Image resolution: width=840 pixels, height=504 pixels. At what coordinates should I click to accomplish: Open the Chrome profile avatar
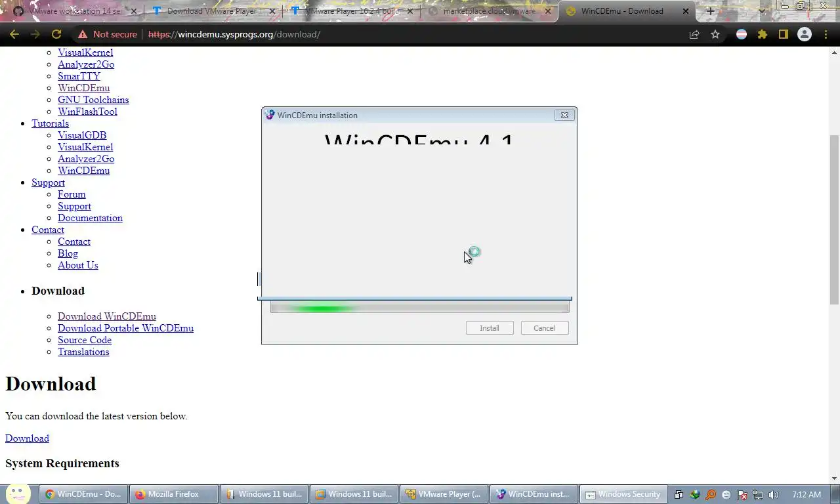[805, 34]
